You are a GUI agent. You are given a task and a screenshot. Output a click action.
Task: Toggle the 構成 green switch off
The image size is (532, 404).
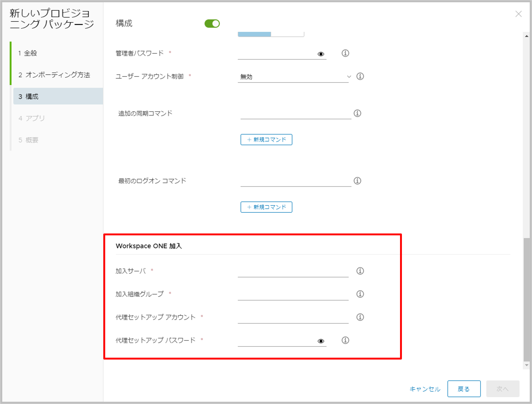[x=212, y=24]
